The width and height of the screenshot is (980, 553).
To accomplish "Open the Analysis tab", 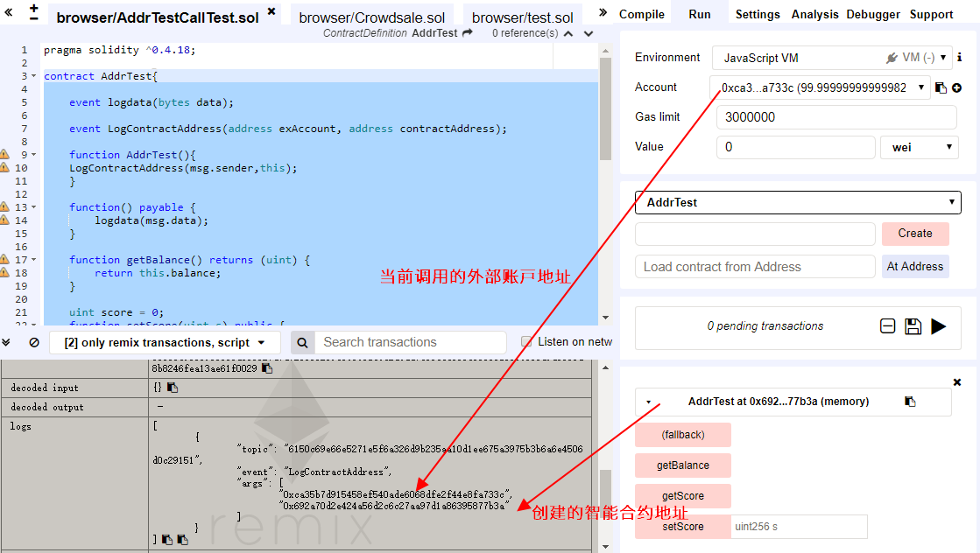I will pyautogui.click(x=815, y=14).
